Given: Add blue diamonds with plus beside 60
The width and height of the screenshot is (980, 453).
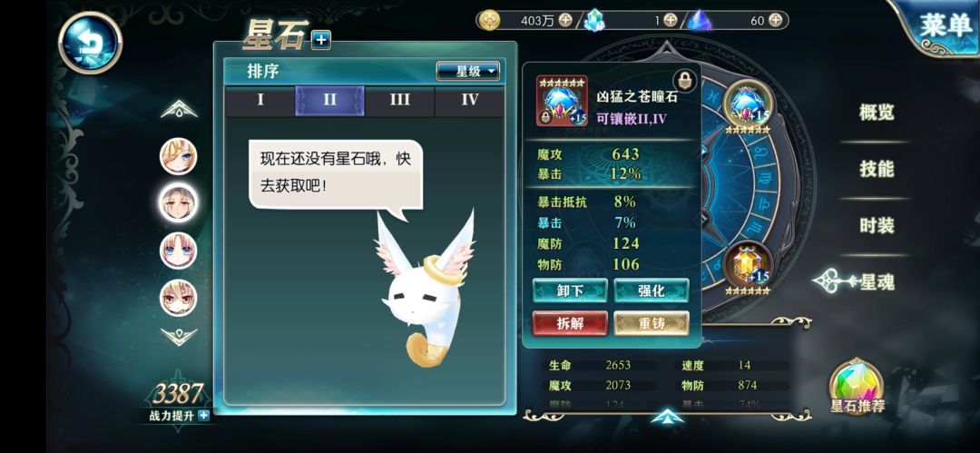Looking at the screenshot, I should [x=776, y=20].
